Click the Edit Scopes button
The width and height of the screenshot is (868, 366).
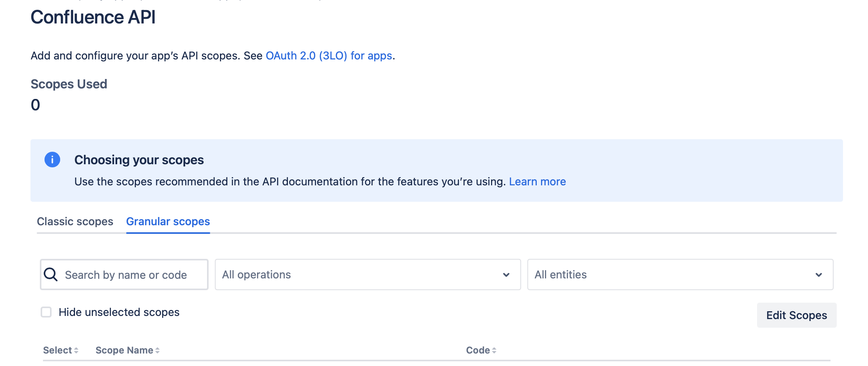796,315
